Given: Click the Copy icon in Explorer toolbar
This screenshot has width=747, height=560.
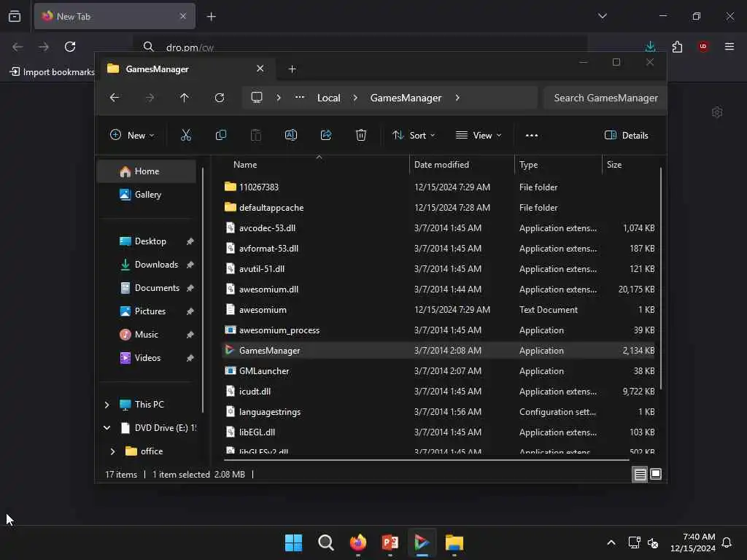Looking at the screenshot, I should [220, 135].
